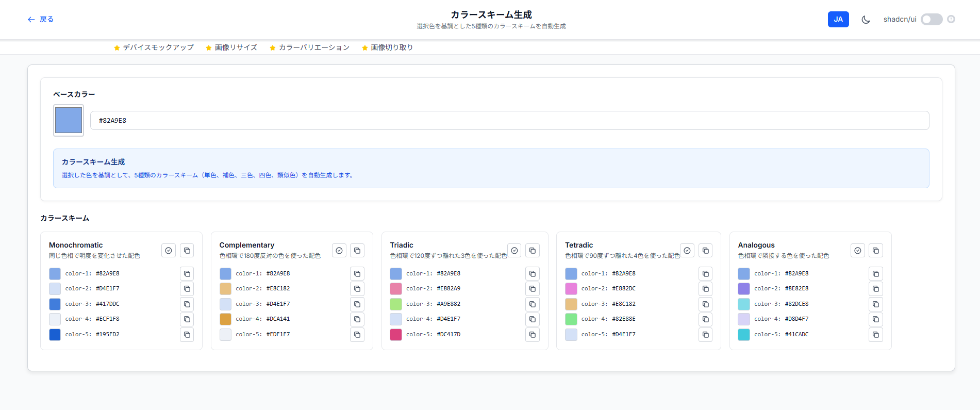980x410 pixels.
Task: Copy the whole Analogous scheme
Action: 876,251
